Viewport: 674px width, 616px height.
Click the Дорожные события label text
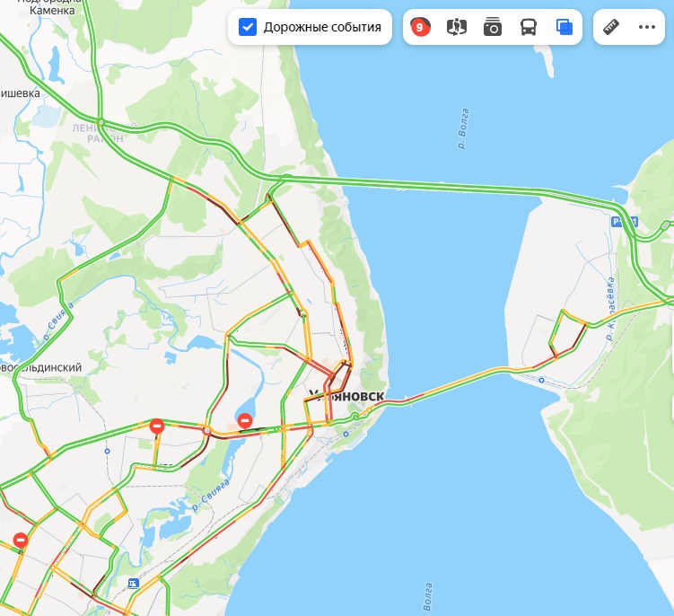point(322,27)
